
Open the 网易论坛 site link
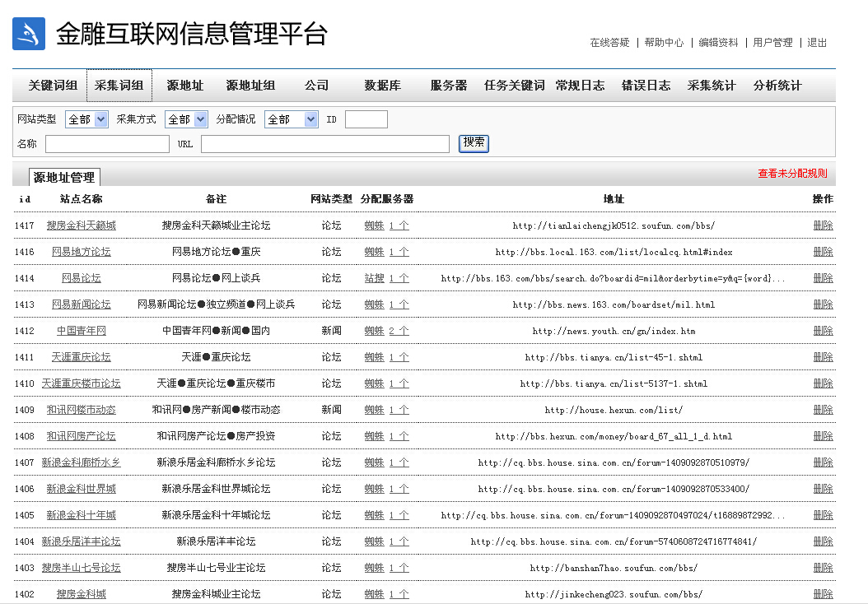82,278
